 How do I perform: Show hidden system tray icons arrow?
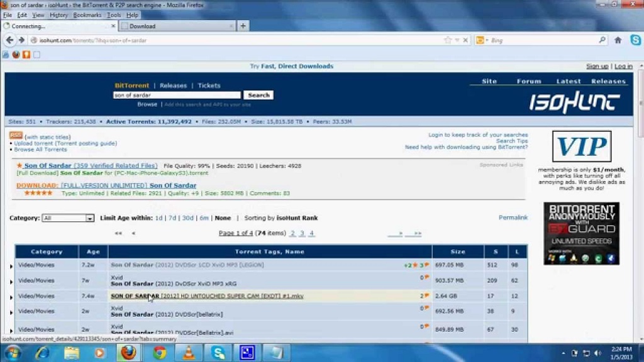(563, 353)
